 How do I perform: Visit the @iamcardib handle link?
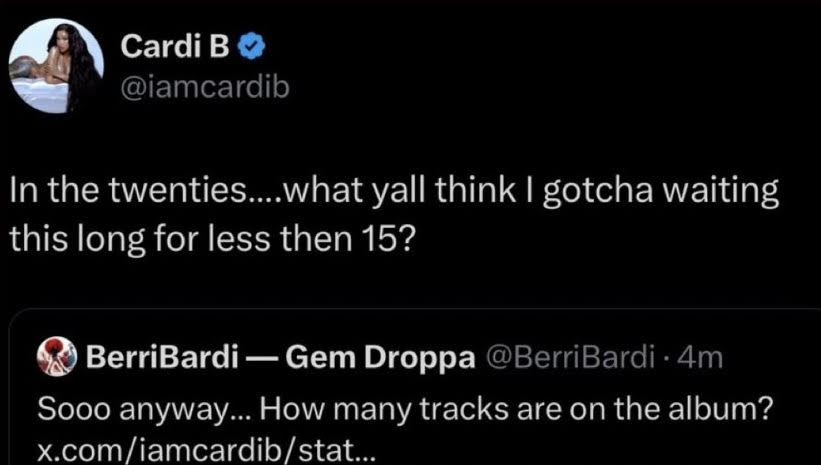click(204, 88)
